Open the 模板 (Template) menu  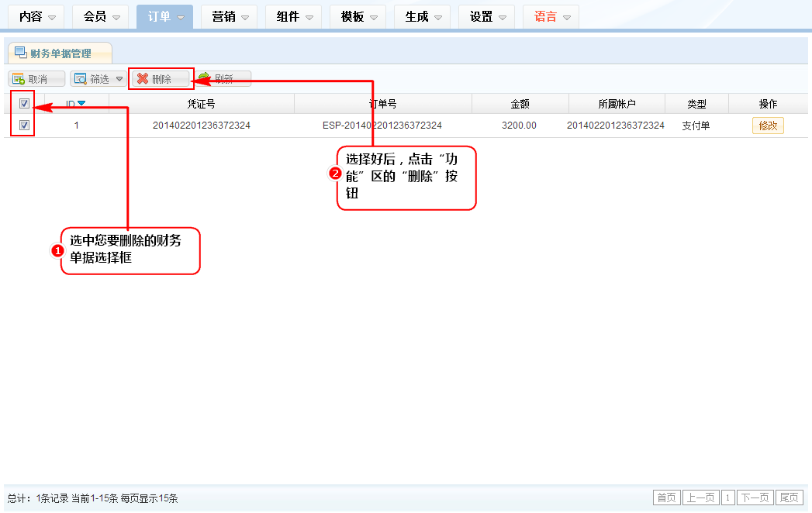[358, 16]
